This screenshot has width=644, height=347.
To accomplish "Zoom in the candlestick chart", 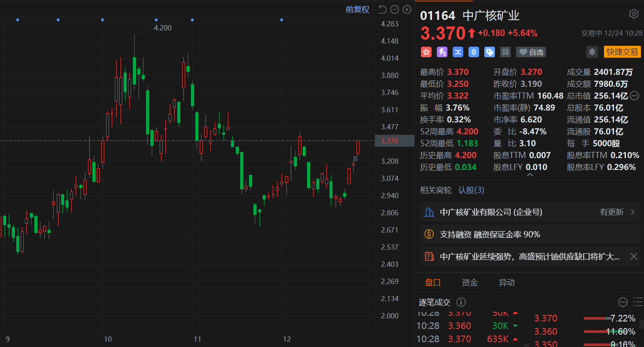I will point(407,10).
